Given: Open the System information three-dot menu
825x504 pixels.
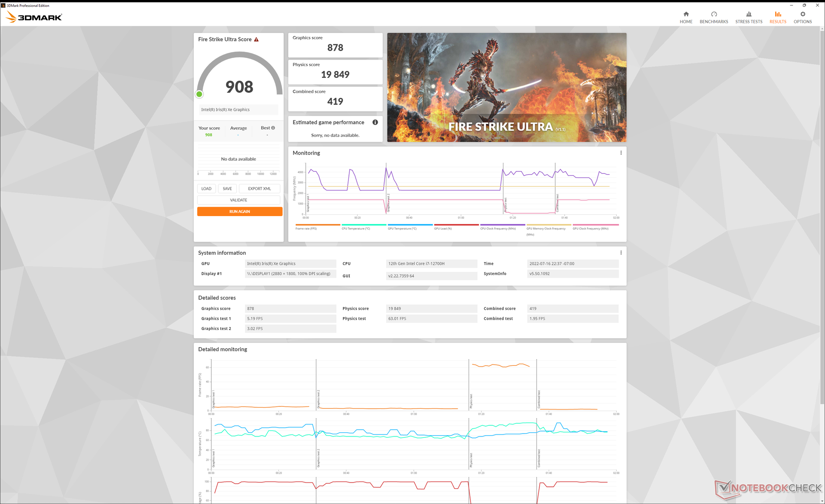Looking at the screenshot, I should point(621,253).
